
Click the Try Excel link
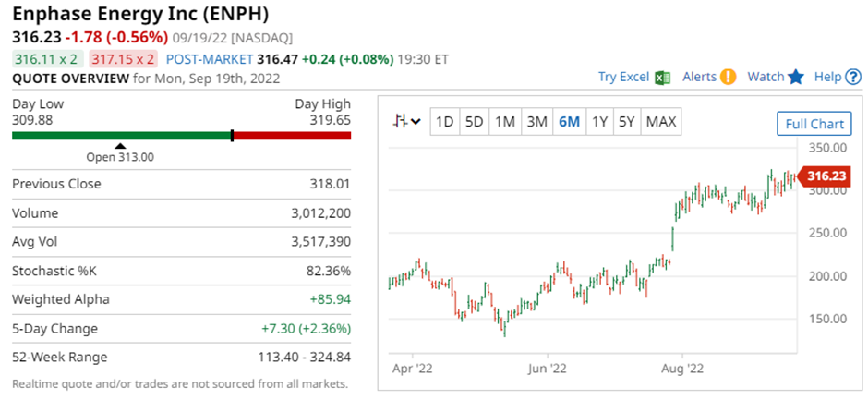pos(623,78)
